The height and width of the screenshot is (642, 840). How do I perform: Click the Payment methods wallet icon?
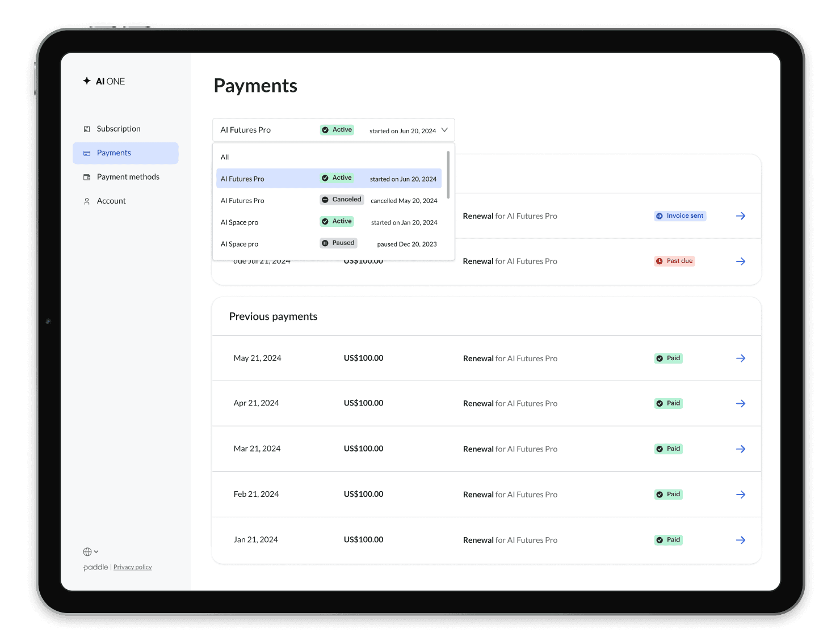[87, 177]
